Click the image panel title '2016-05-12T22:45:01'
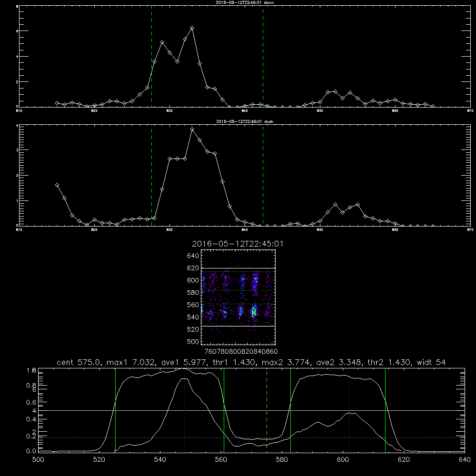The width and height of the screenshot is (476, 476). 238,244
